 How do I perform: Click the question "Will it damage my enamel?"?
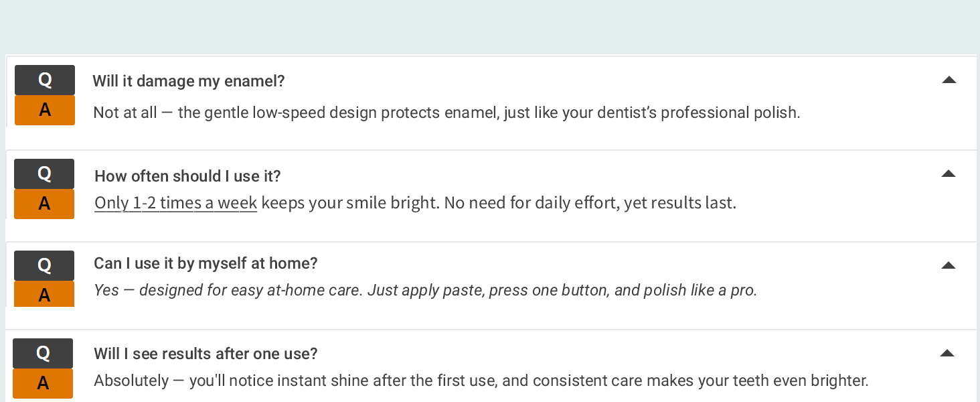pyautogui.click(x=189, y=80)
